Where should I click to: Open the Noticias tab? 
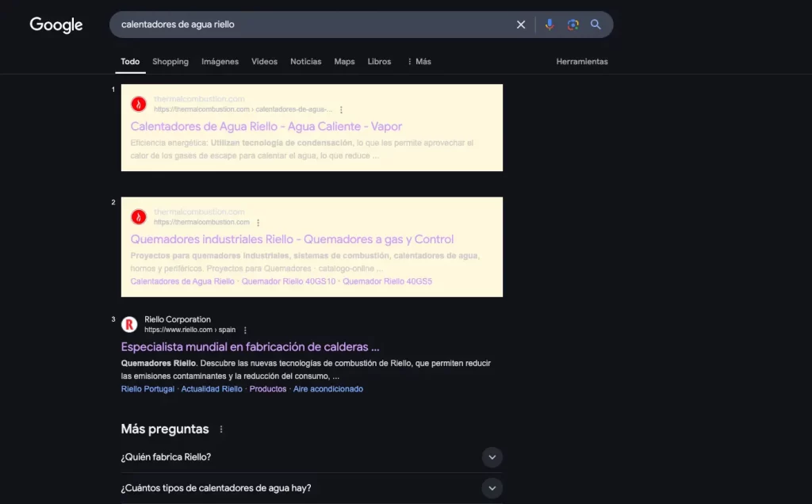[305, 62]
